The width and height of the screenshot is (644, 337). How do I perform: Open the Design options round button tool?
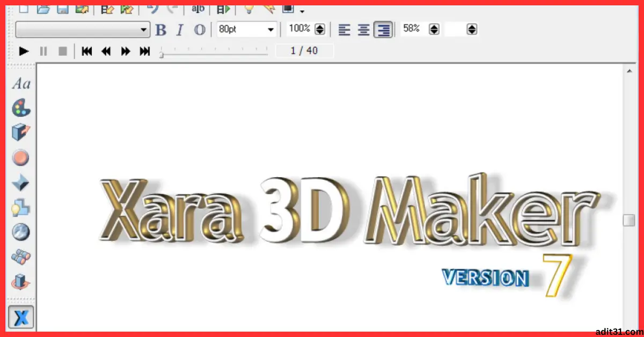(x=21, y=158)
